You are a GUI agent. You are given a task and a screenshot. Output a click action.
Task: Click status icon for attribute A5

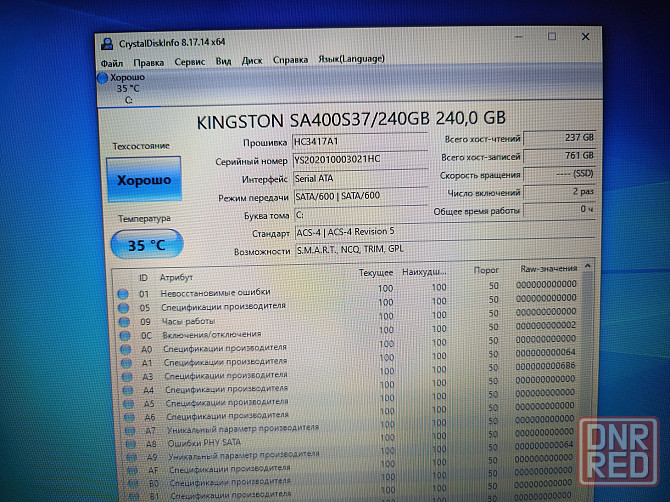tap(129, 404)
